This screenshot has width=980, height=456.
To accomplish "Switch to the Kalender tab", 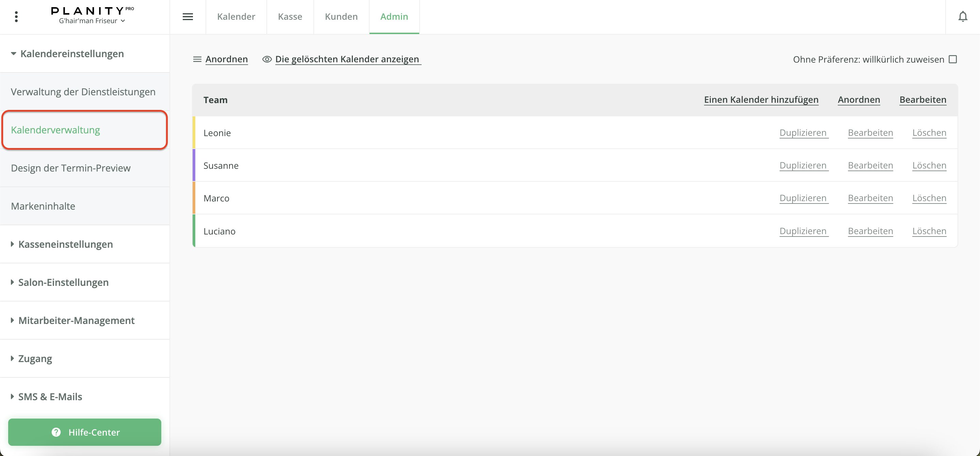I will click(x=236, y=17).
